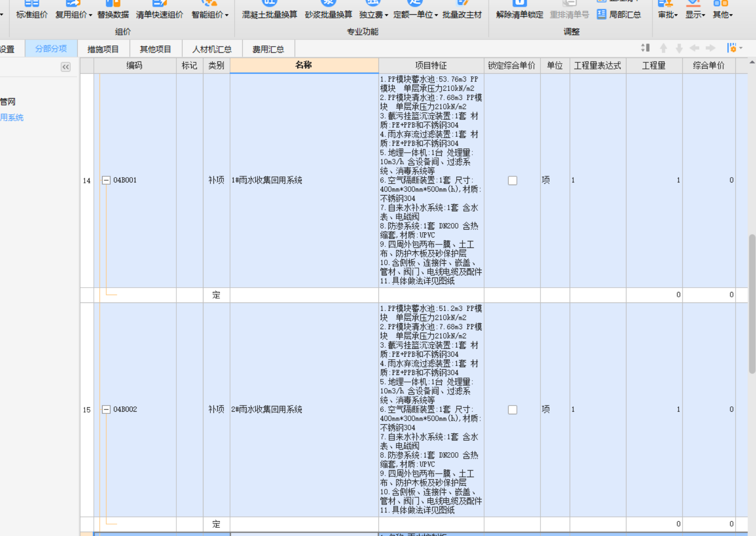Collapse the left panel with double-arrow icon
Image resolution: width=756 pixels, height=536 pixels.
pyautogui.click(x=65, y=67)
